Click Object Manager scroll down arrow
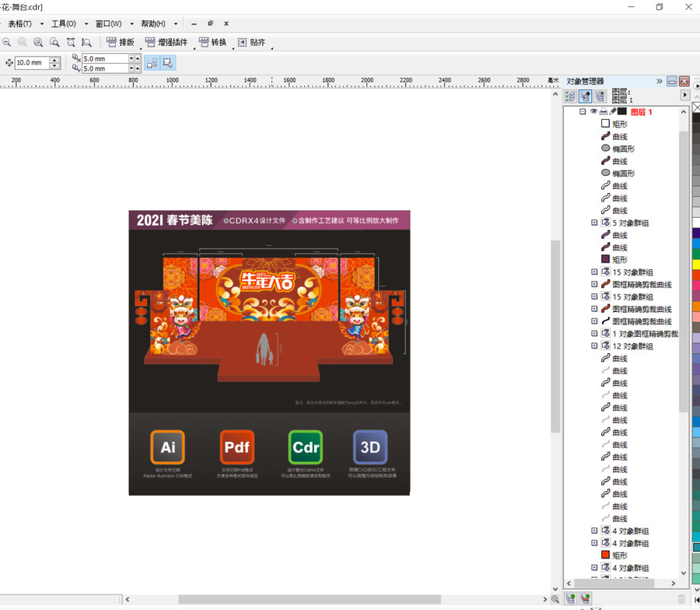This screenshot has width=700, height=610. (684, 573)
